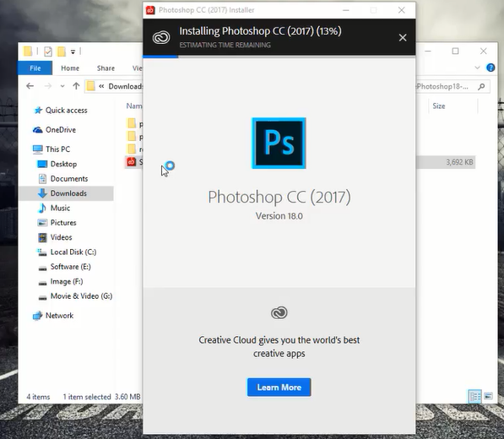Viewport: 504px width, 439px height.
Task: Minimize the Photoshop installer window
Action: click(x=346, y=10)
